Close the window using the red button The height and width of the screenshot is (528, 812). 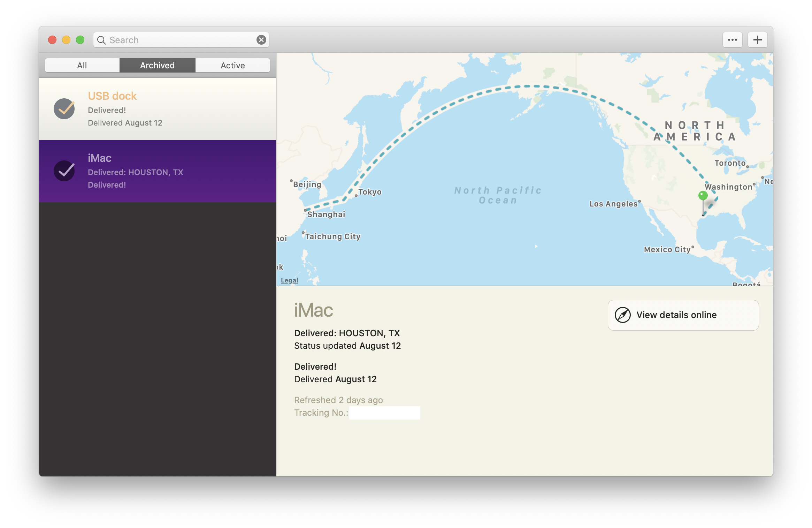[52, 40]
